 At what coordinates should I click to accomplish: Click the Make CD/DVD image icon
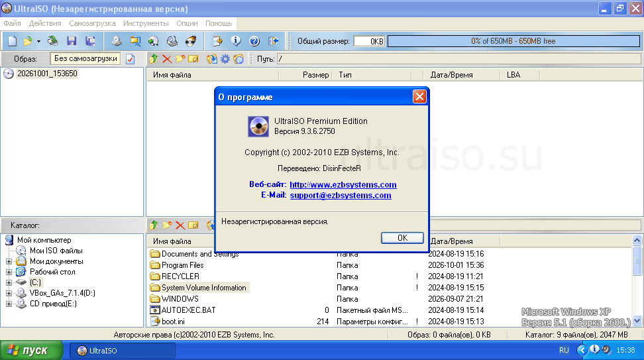[117, 41]
